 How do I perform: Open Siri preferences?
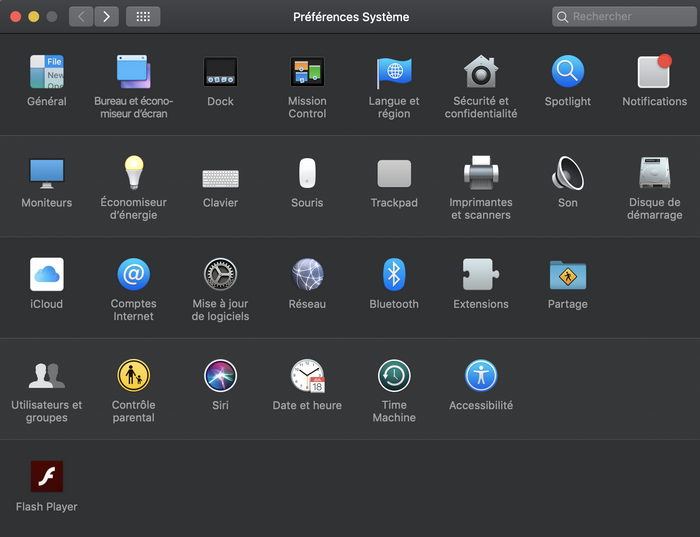click(x=221, y=375)
